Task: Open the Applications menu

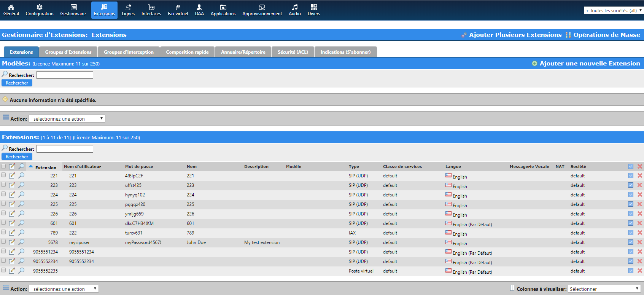Action: coord(223,10)
